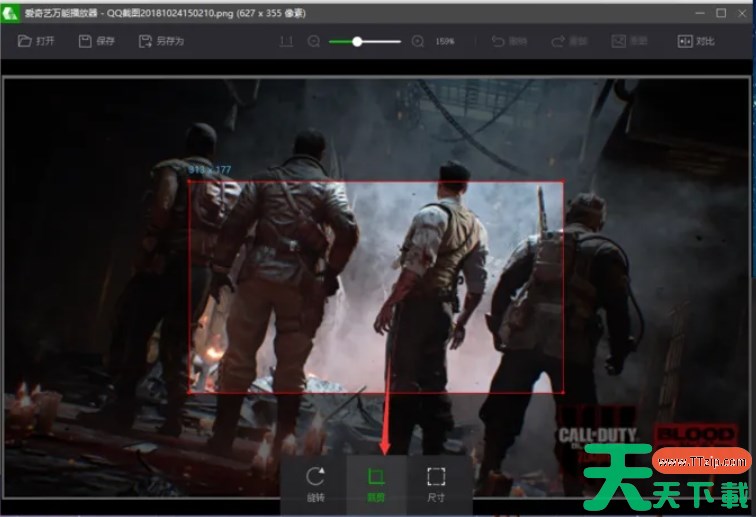Open the 尺寸 (Size) tool
This screenshot has width=756, height=517.
point(435,483)
